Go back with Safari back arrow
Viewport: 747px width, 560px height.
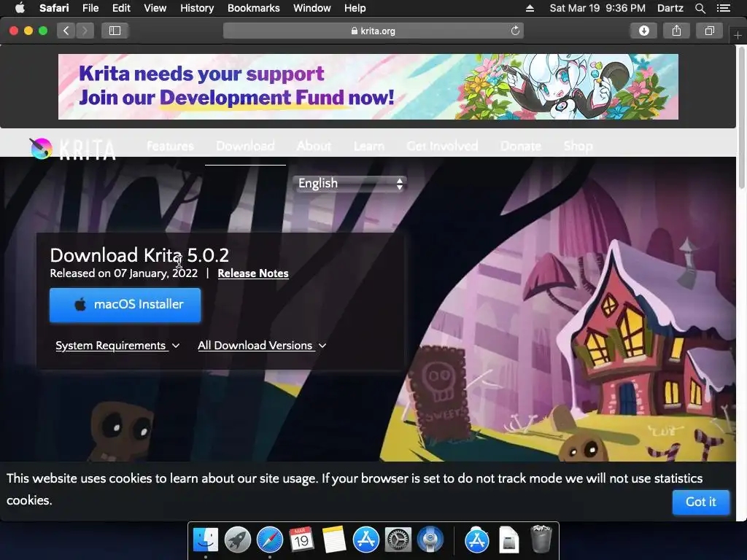click(66, 31)
